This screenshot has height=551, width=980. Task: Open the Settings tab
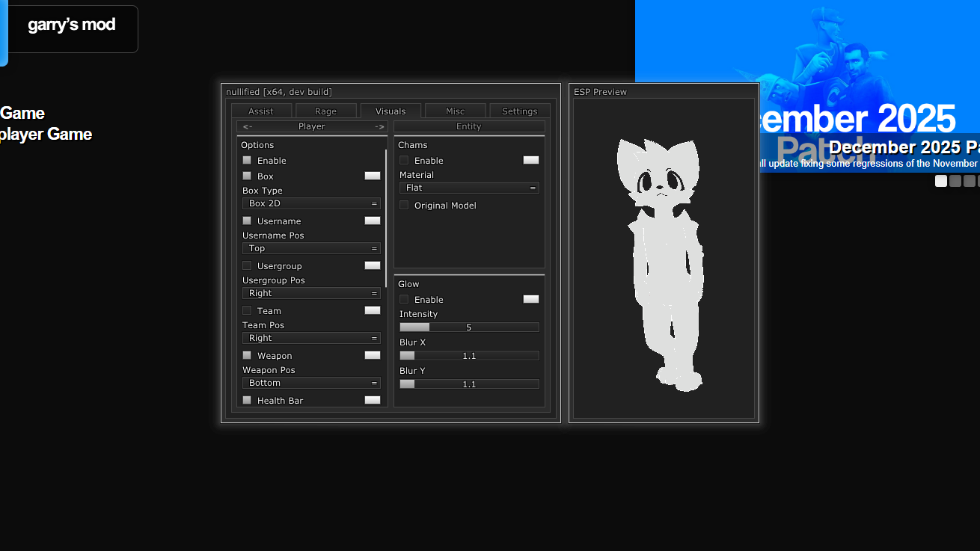click(519, 111)
